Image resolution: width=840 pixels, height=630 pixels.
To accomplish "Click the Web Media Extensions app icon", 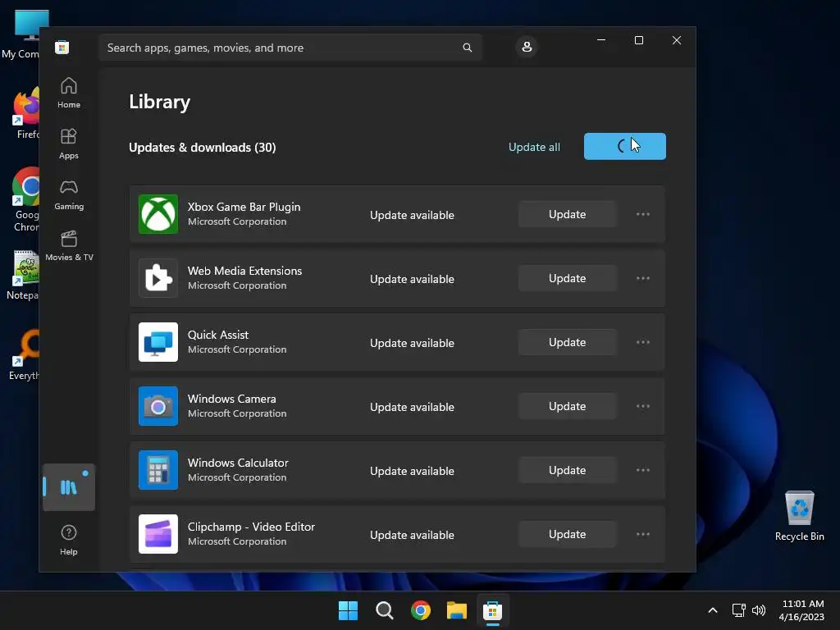I will point(158,278).
